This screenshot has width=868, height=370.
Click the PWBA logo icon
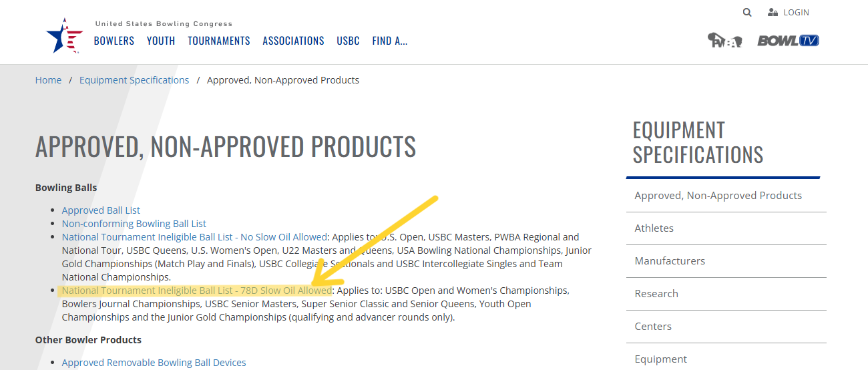coord(724,41)
